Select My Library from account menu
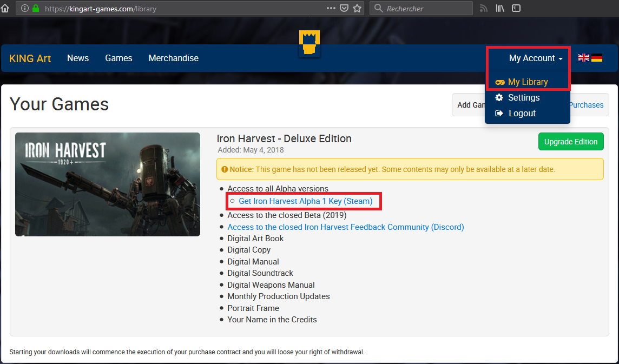 click(x=528, y=82)
